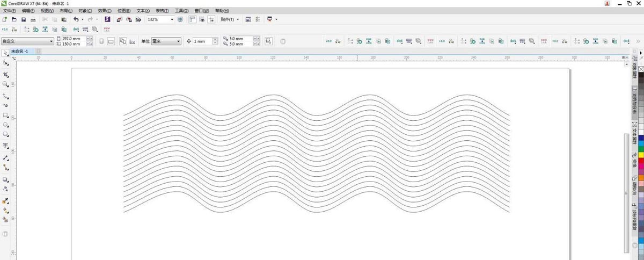Screen dimensions: 644x260
Task: Toggle portrait page orientation
Action: pyautogui.click(x=101, y=41)
